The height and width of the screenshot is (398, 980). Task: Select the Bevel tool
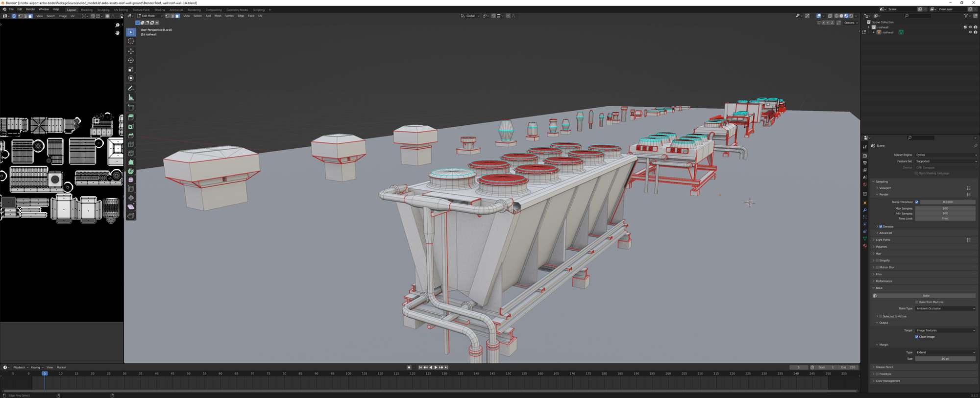pyautogui.click(x=131, y=136)
